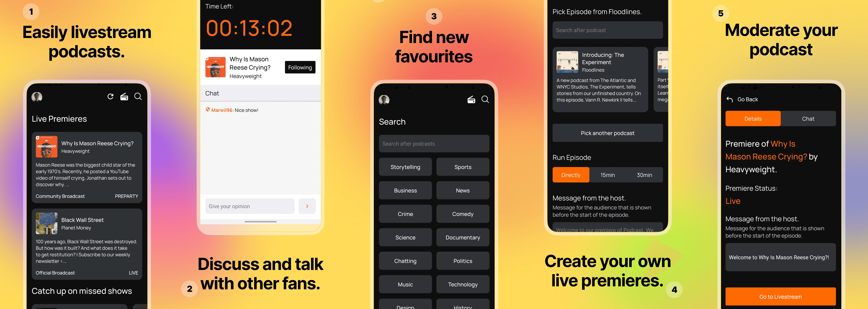This screenshot has width=868, height=309.
Task: Select the 30min delay radio button
Action: (643, 175)
